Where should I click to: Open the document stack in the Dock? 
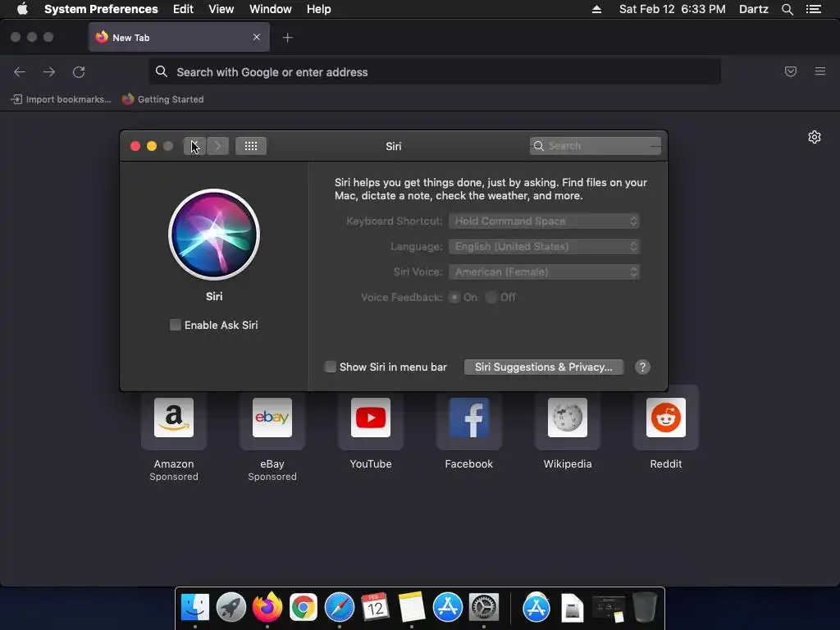point(572,608)
